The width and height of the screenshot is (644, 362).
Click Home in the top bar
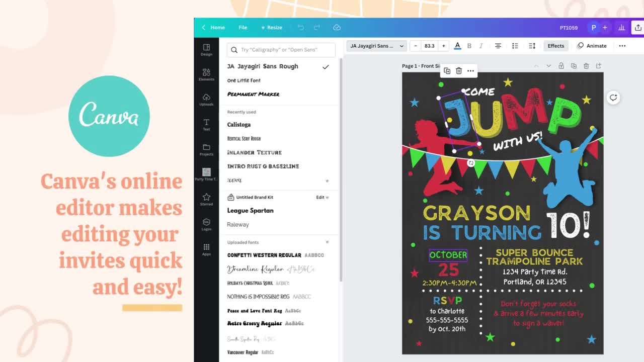[217, 28]
